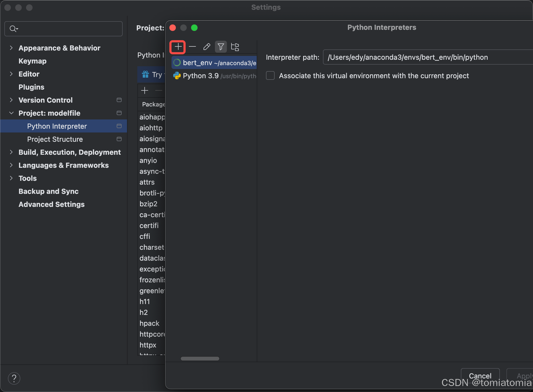The image size is (533, 392).
Task: Click the pencil rename interpreter icon
Action: [x=207, y=47]
